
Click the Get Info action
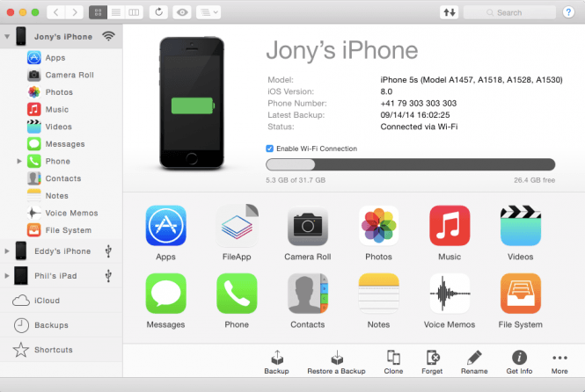[x=519, y=362]
